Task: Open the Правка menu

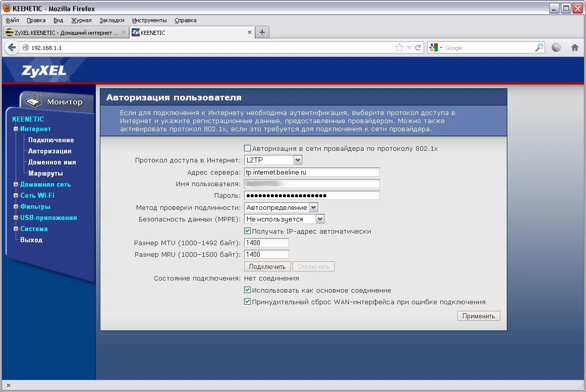Action: pos(36,20)
